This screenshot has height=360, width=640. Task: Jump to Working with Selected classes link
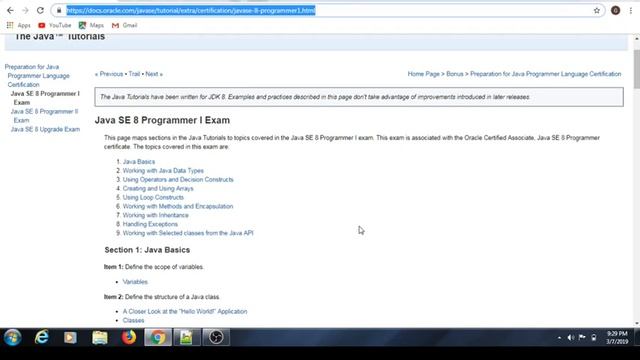[x=188, y=233]
